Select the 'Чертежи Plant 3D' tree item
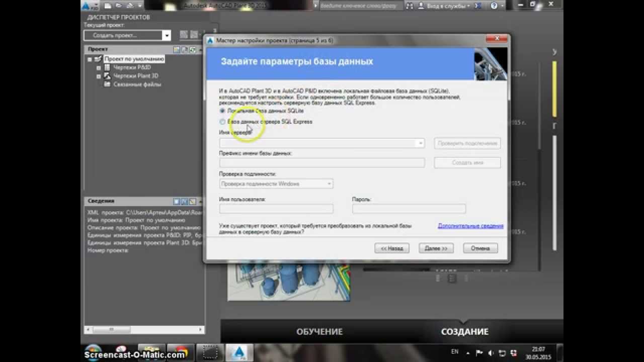 (135, 76)
